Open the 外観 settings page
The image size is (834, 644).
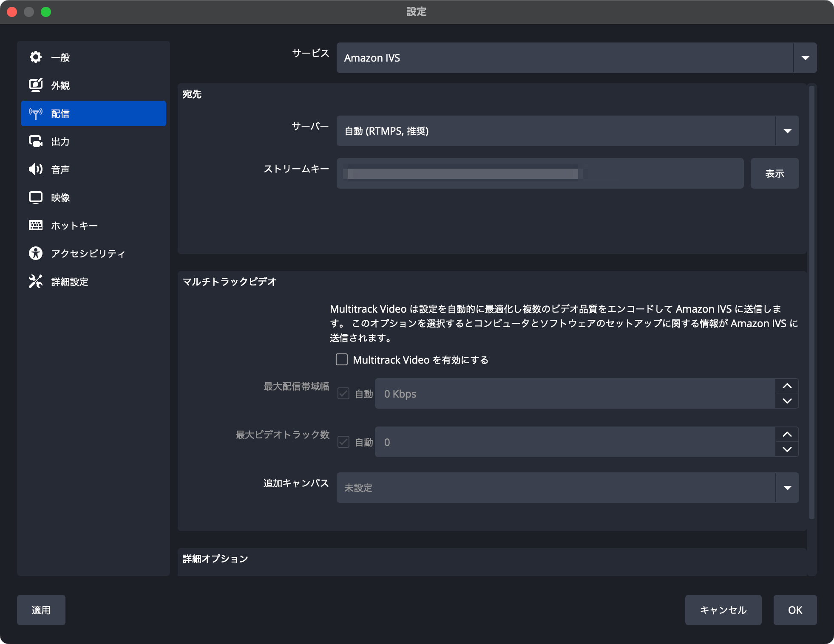pyautogui.click(x=94, y=85)
